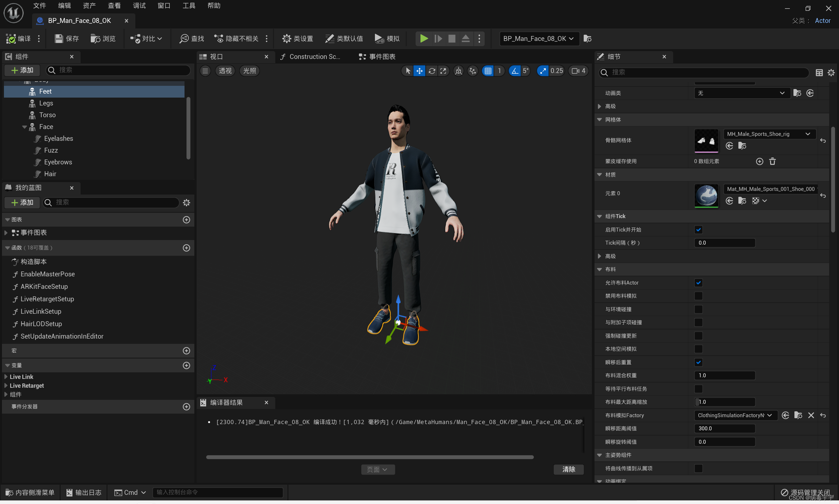The image size is (839, 504).
Task: Uncheck the 允许布料Actor option
Action: coord(699,283)
